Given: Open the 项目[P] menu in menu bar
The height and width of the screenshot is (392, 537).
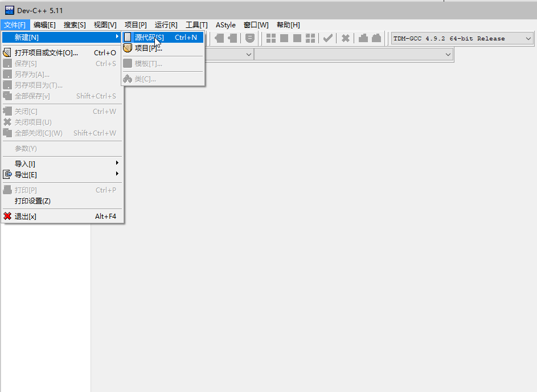Looking at the screenshot, I should tap(136, 24).
